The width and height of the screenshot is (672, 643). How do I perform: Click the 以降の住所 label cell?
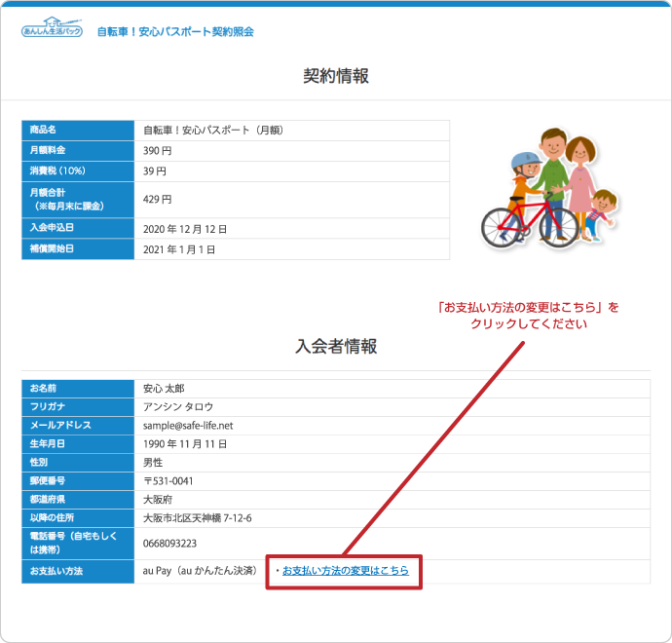[78, 518]
